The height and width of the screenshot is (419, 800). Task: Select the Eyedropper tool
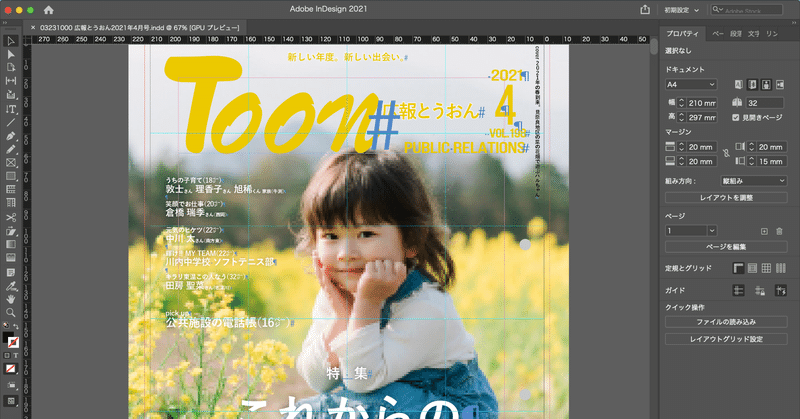tap(11, 286)
